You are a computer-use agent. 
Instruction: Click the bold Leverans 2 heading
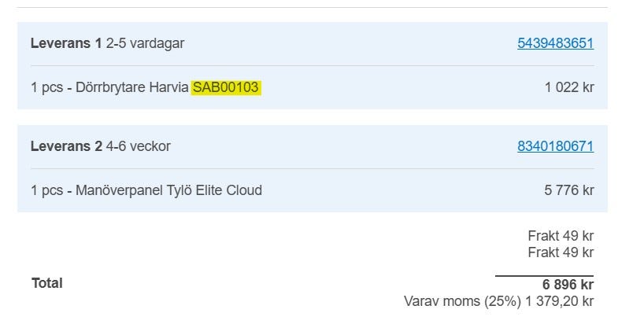point(66,146)
